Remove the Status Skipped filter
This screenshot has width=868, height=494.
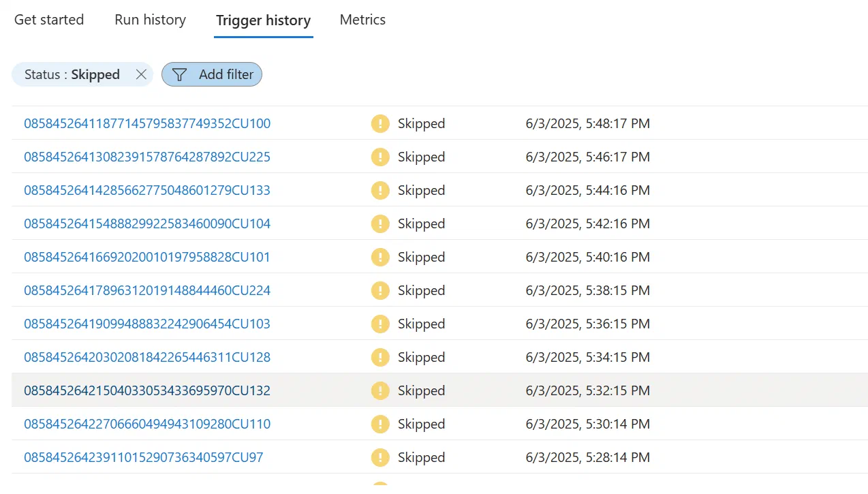[x=141, y=74]
